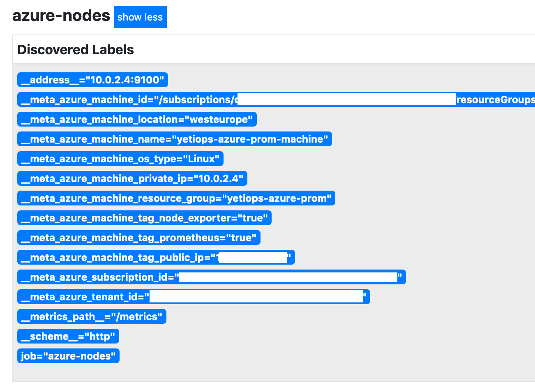The height and width of the screenshot is (392, 535).
Task: Select the tag_public_ip label pill
Action: click(x=156, y=257)
